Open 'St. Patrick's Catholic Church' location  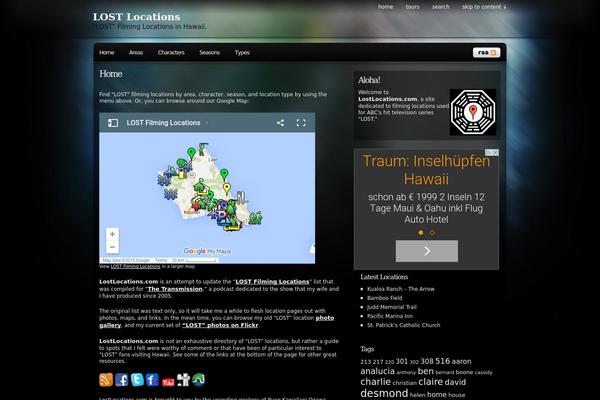tap(404, 325)
